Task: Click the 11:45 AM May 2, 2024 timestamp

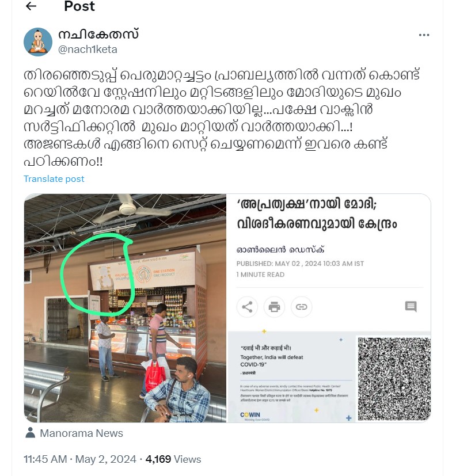Action: pos(80,459)
